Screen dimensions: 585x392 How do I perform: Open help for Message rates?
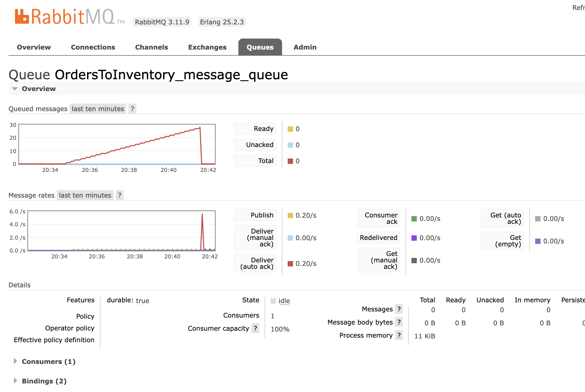[119, 195]
